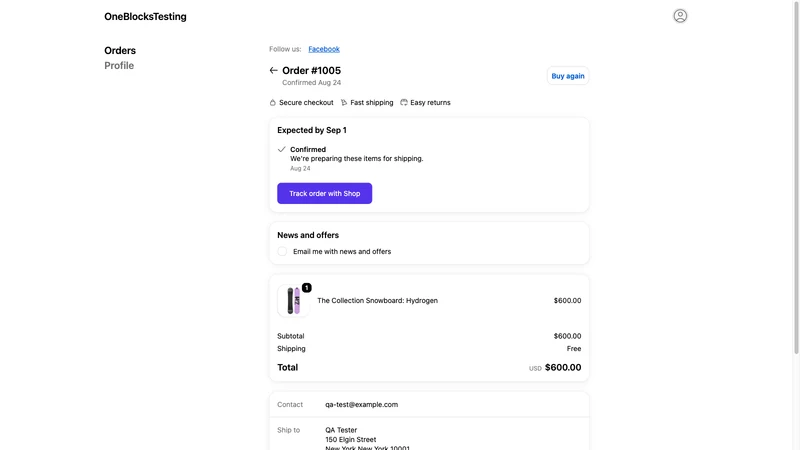
Task: Go back using the arrow beside Order #1005
Action: coord(273,70)
